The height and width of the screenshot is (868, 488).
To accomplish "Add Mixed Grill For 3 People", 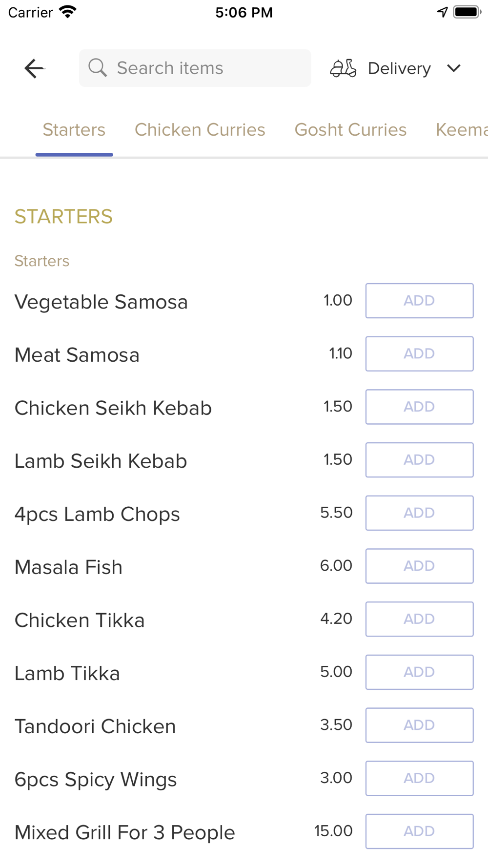I will [x=419, y=831].
